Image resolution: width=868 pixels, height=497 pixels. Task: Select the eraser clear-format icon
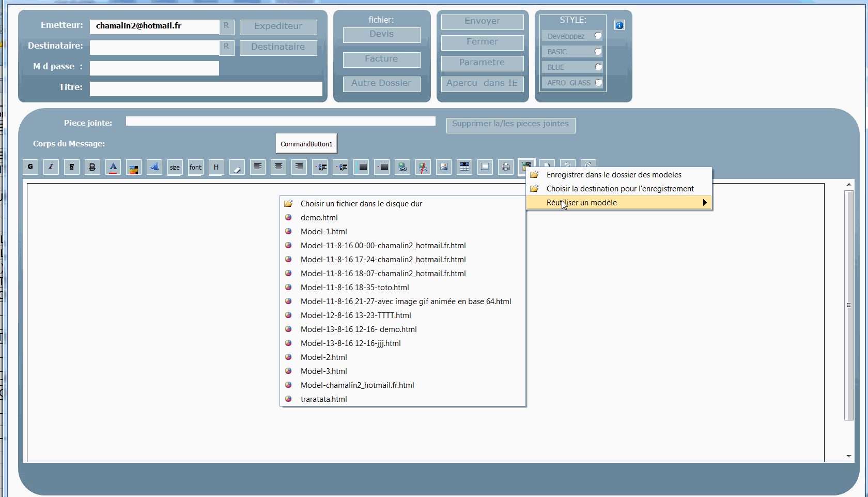coord(237,167)
